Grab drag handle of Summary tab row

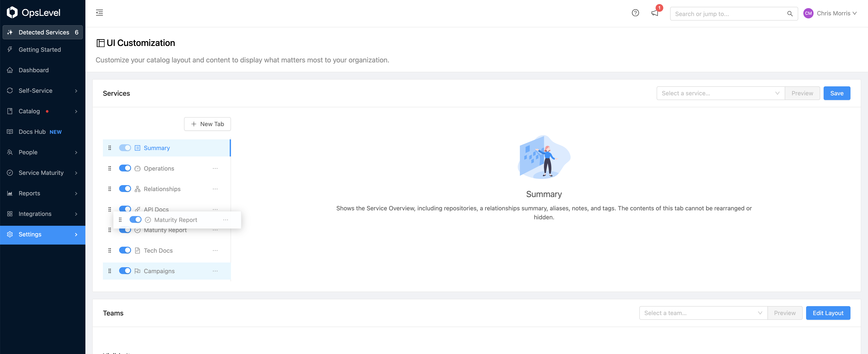click(110, 148)
